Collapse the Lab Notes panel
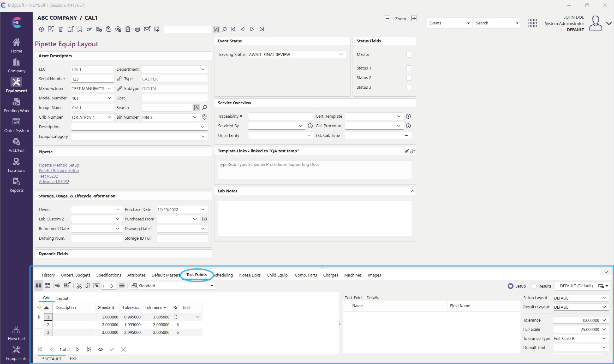Image resolution: width=614 pixels, height=364 pixels. 413,191
